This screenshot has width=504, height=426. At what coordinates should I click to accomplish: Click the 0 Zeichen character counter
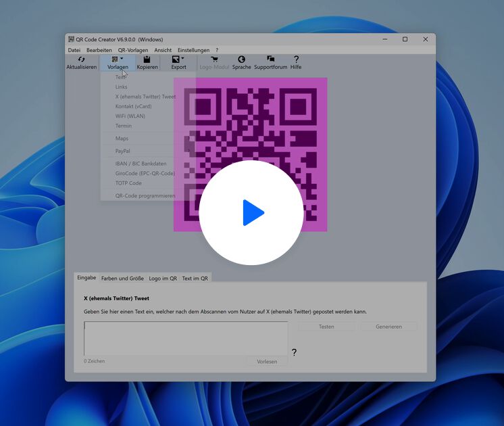(x=94, y=361)
